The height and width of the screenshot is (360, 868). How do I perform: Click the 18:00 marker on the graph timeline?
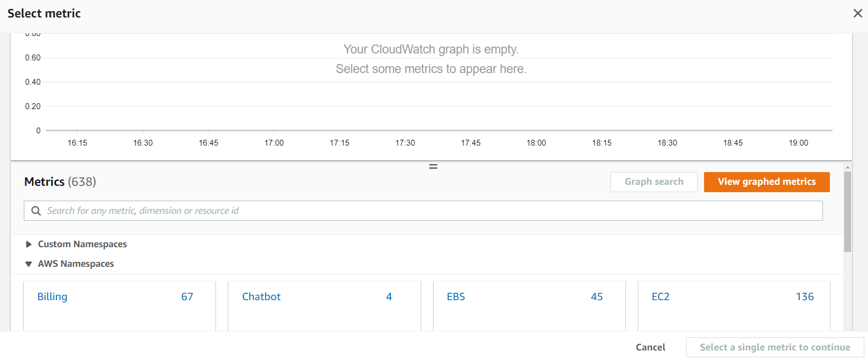point(536,142)
